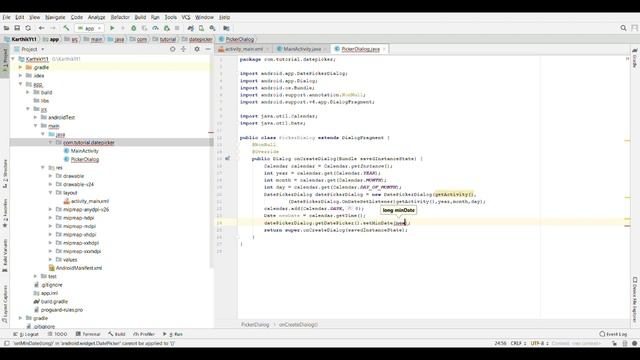Open the Build tool window
Screen dimensions: 640x360
point(117,334)
